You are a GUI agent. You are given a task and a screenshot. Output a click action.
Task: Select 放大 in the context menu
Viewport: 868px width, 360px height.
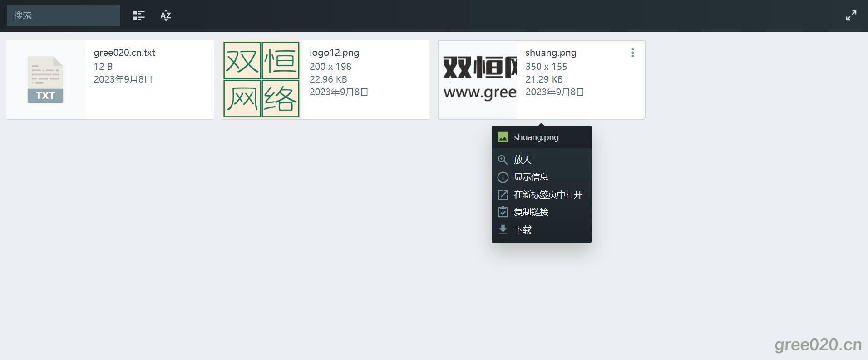(x=523, y=160)
